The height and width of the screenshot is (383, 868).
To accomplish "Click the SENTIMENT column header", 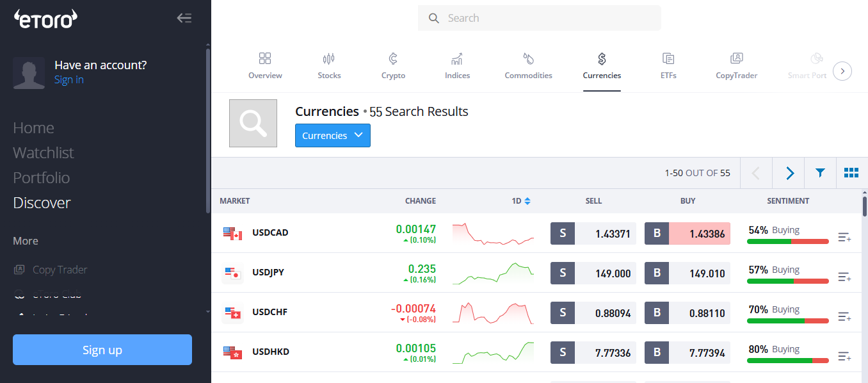I will click(788, 201).
